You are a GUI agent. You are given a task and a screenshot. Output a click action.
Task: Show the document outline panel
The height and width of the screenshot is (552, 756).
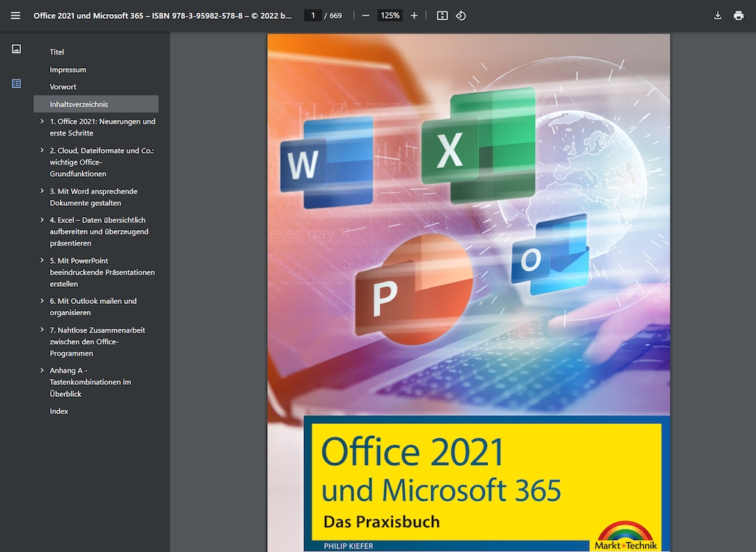[x=16, y=84]
